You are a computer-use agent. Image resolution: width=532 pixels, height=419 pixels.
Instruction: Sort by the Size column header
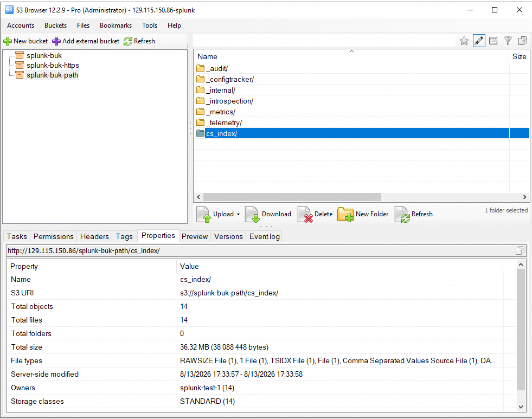[520, 56]
